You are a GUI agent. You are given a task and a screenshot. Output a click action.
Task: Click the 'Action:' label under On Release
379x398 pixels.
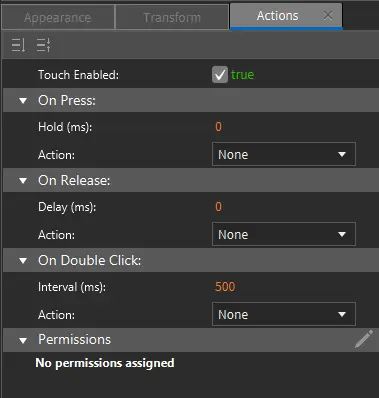(56, 235)
